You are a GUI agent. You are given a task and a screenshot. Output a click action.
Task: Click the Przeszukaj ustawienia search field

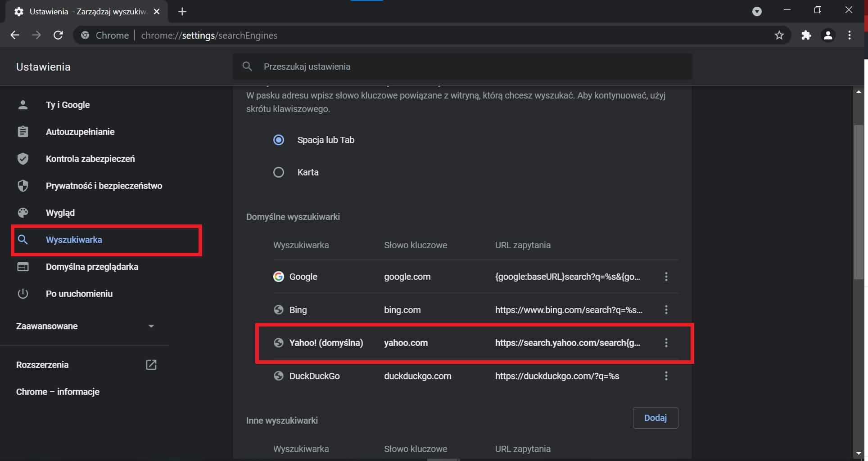point(450,67)
